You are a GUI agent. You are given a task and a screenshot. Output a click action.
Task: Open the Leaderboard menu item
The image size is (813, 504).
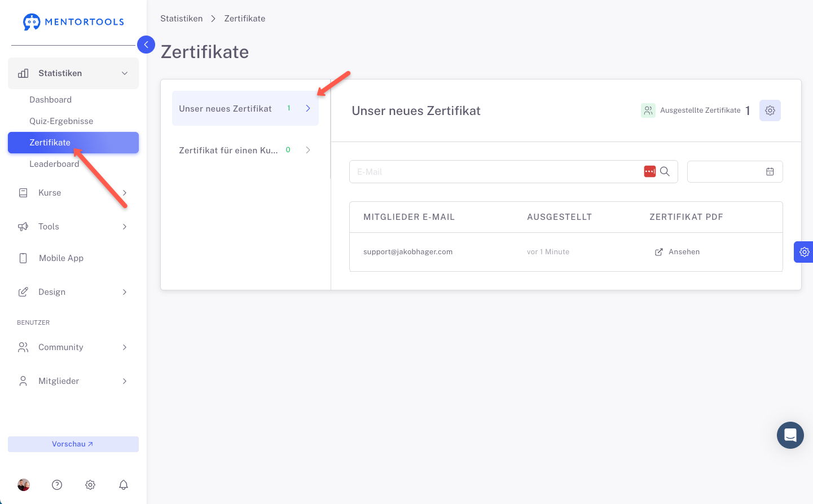[x=54, y=164]
